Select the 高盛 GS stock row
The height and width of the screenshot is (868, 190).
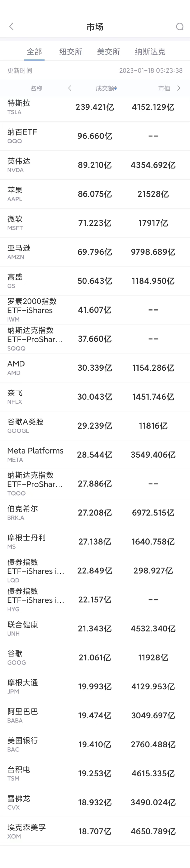pyautogui.click(x=95, y=281)
